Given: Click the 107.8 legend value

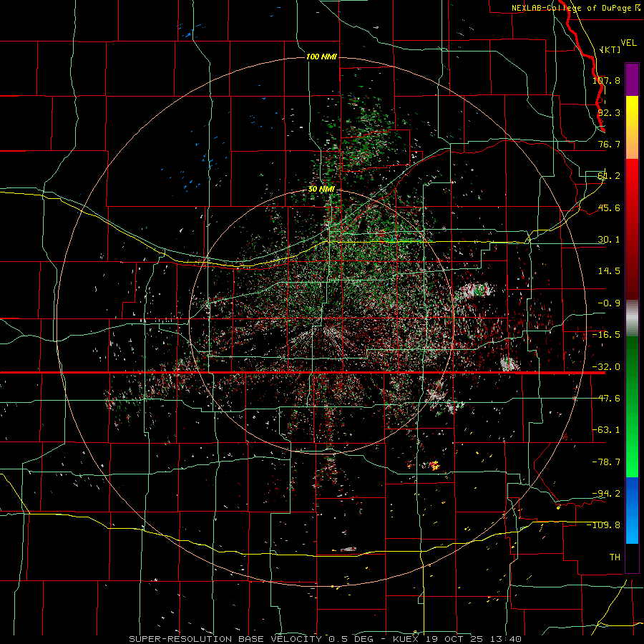Looking at the screenshot, I should 606,80.
